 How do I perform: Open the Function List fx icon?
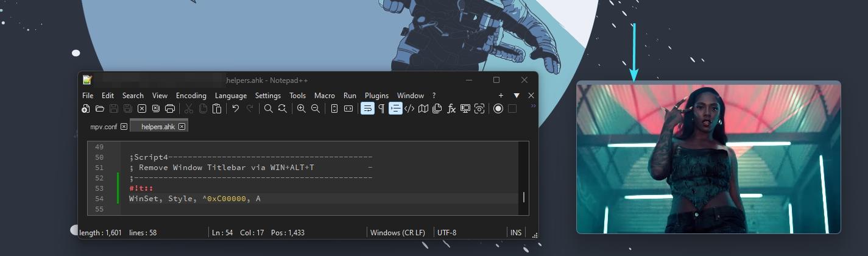(x=451, y=108)
